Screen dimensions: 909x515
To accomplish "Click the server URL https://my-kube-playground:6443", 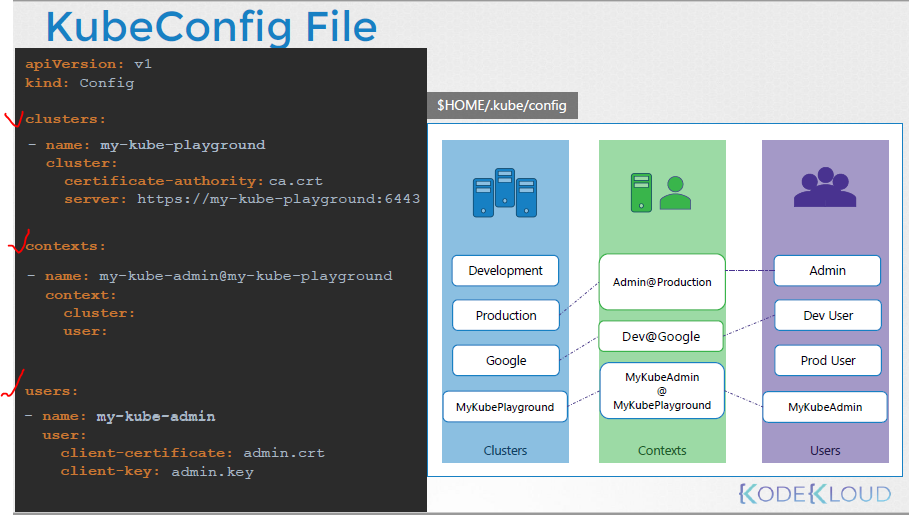I will [x=278, y=199].
